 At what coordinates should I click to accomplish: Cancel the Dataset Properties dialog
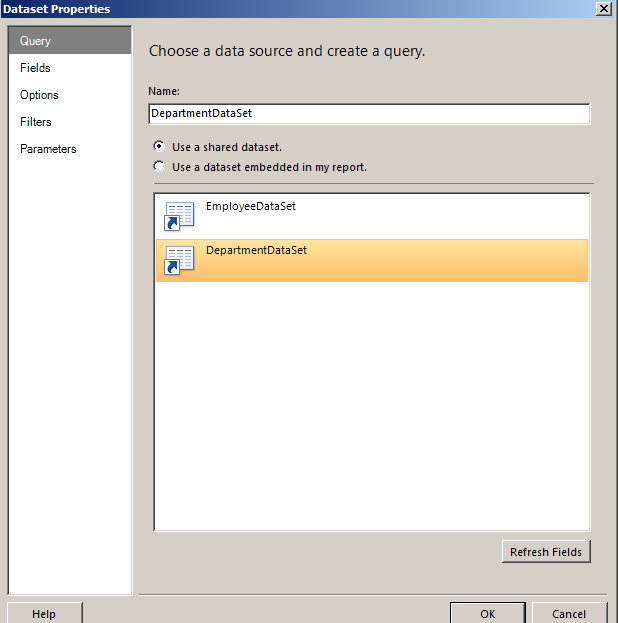(569, 613)
